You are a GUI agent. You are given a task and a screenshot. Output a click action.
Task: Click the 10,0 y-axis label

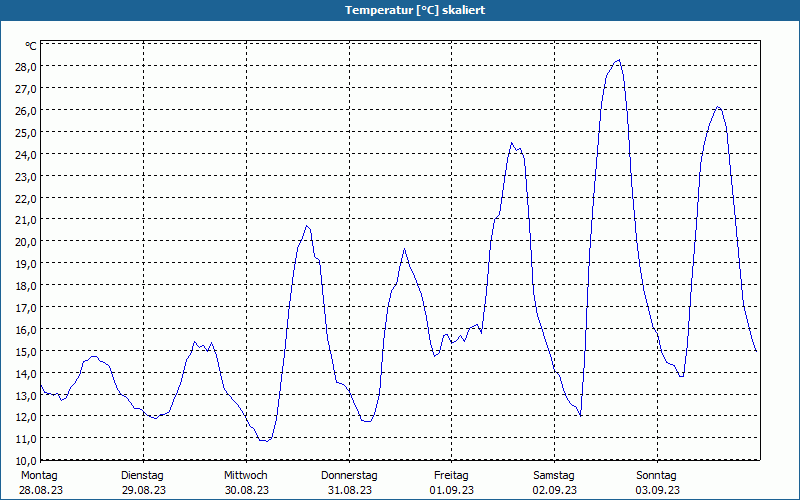[27, 461]
